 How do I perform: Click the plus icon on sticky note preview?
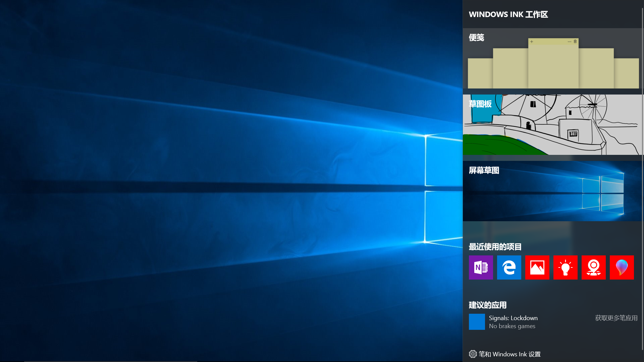tap(532, 42)
